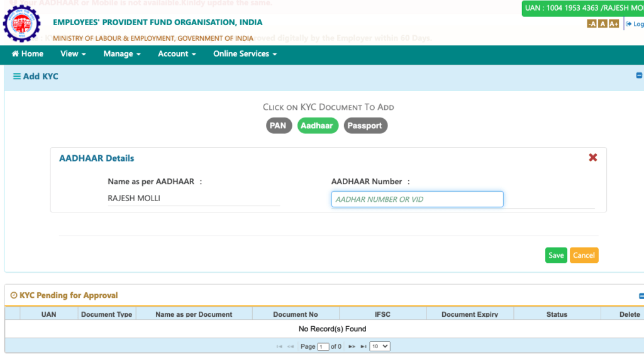The height and width of the screenshot is (357, 644).
Task: Collapse KYC Pending for Approval panel
Action: 641,296
